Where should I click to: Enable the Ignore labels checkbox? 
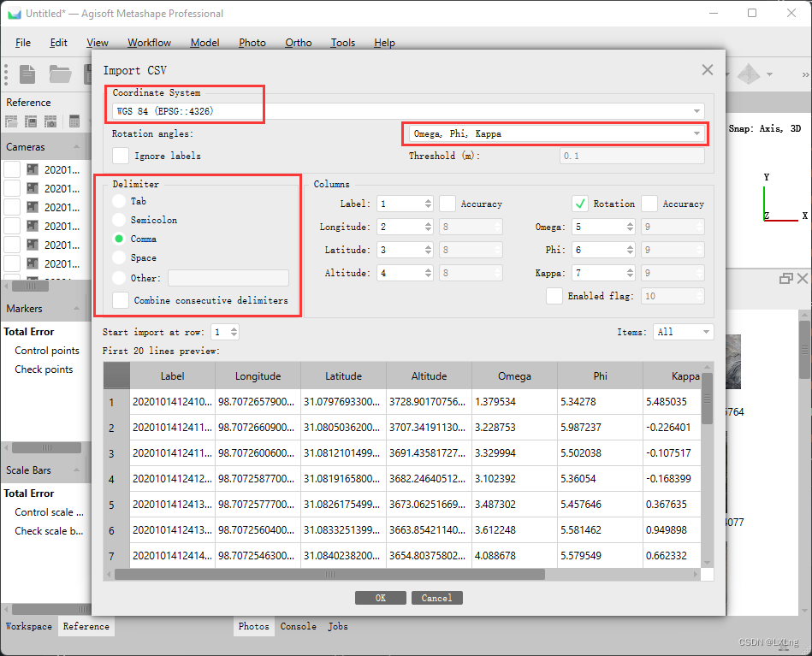[121, 156]
